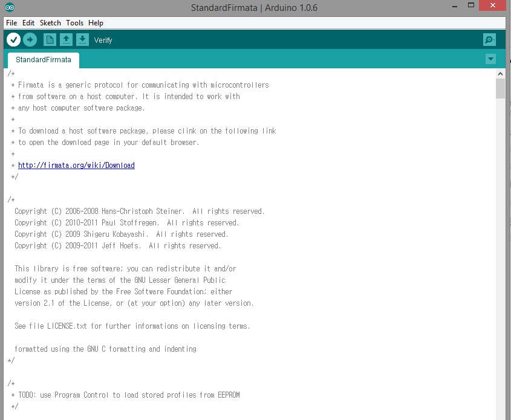Upload sketch with the arrow button
This screenshot has width=511, height=420.
pos(30,40)
